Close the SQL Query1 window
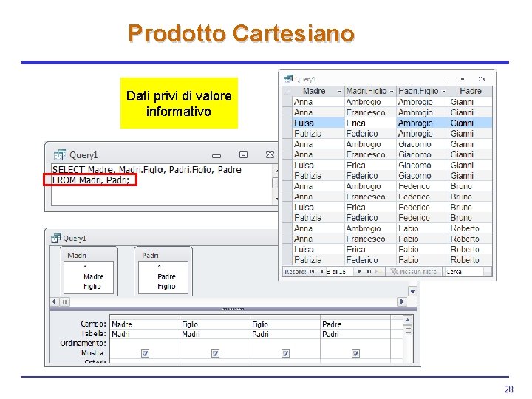Viewport: 532px width, 399px height. click(270, 154)
